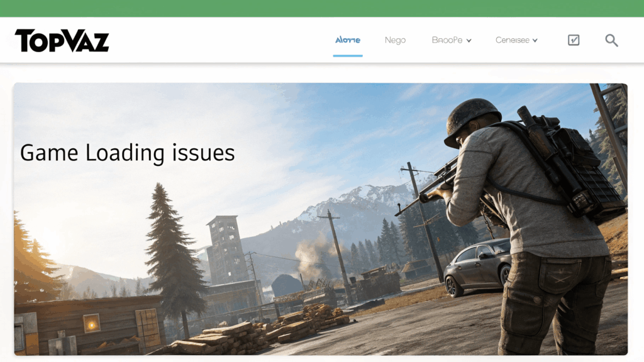Open the Game Loading issues headline
Screen dimensions: 644x362
point(127,153)
